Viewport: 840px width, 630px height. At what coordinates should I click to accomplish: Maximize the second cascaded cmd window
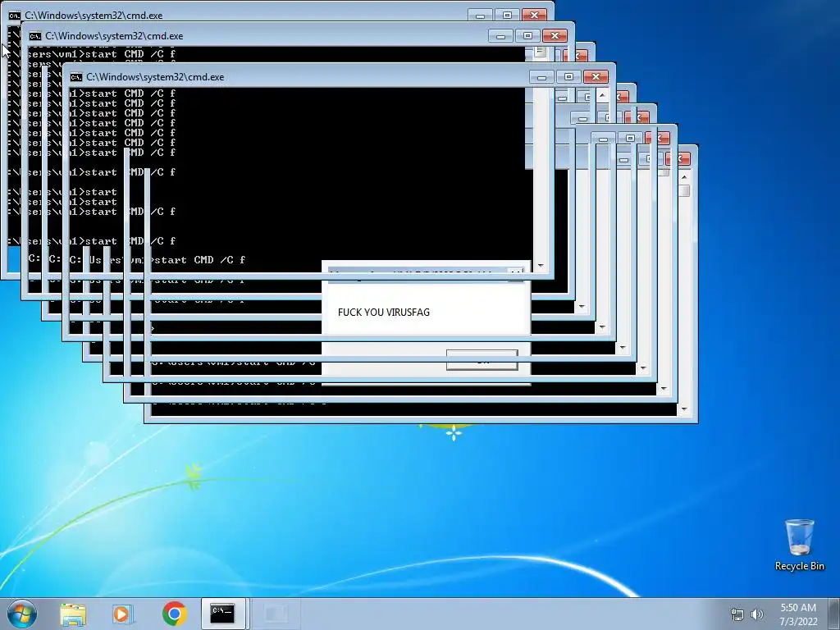[x=527, y=36]
